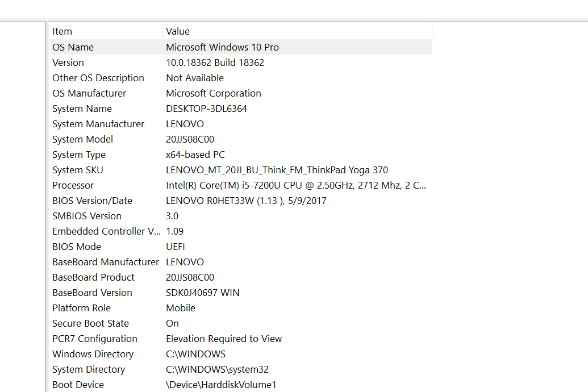This screenshot has width=588, height=392.
Task: Select the System Type row label
Action: (79, 155)
